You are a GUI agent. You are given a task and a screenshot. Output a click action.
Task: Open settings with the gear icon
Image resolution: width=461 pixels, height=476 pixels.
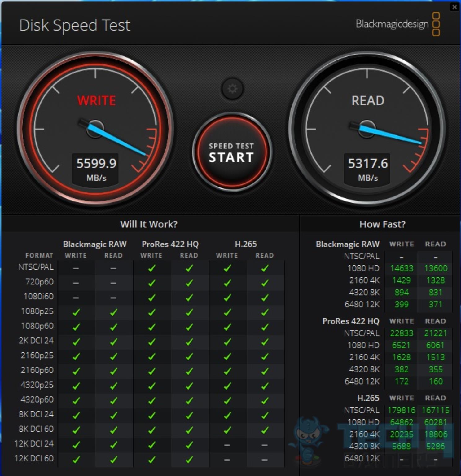232,89
